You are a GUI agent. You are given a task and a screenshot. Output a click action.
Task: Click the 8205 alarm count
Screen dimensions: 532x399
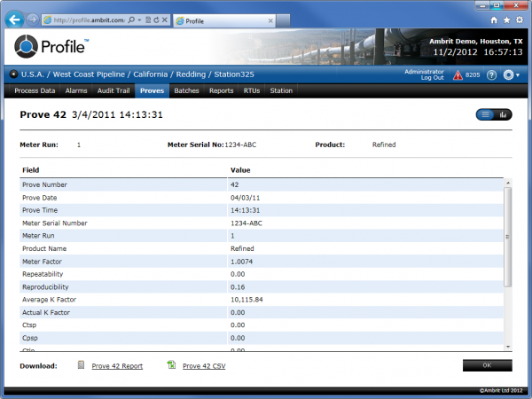click(x=473, y=75)
